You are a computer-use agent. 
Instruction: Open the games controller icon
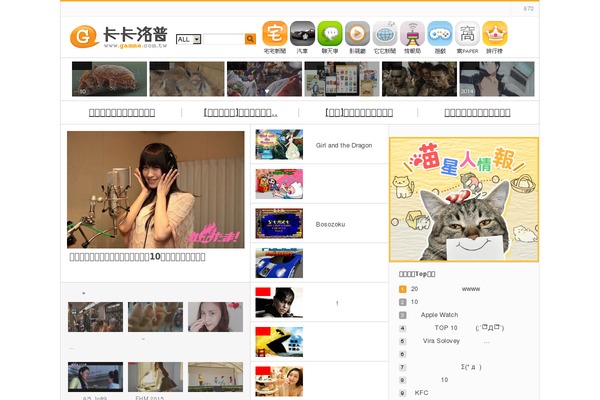click(x=440, y=34)
